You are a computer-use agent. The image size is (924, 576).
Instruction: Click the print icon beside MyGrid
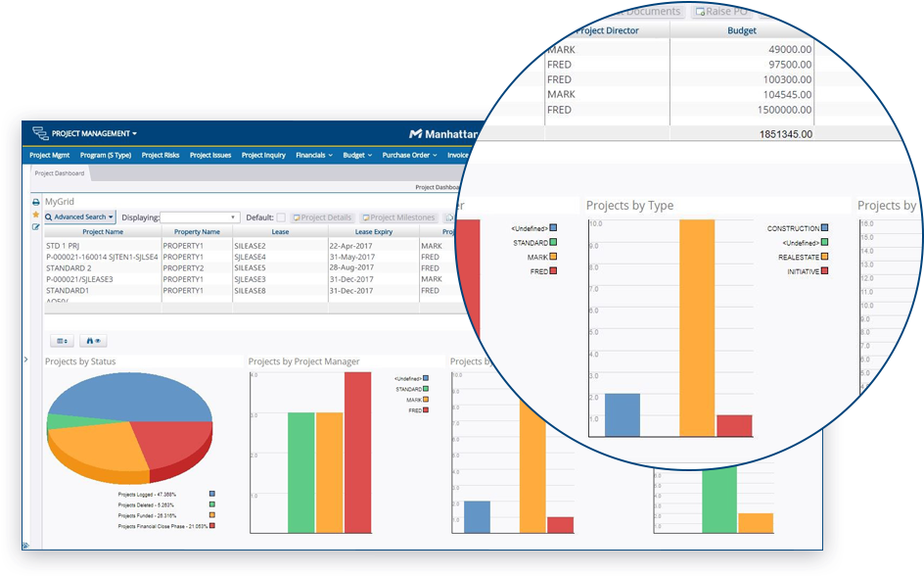tap(36, 203)
